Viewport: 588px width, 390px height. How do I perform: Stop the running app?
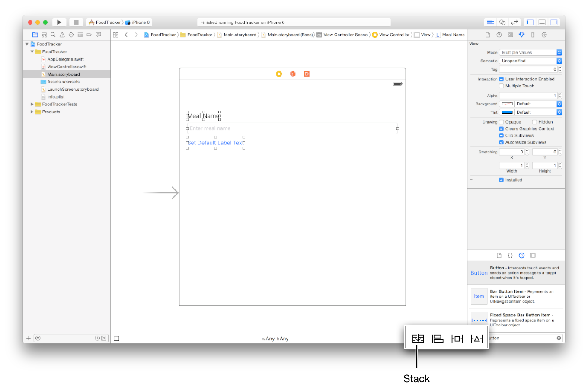(76, 22)
